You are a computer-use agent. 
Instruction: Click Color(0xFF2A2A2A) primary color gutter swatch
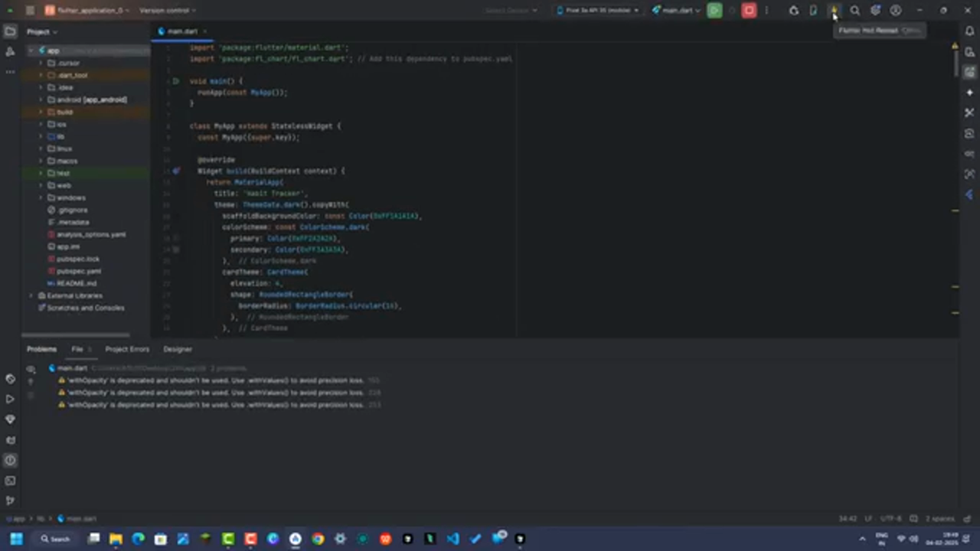[175, 238]
